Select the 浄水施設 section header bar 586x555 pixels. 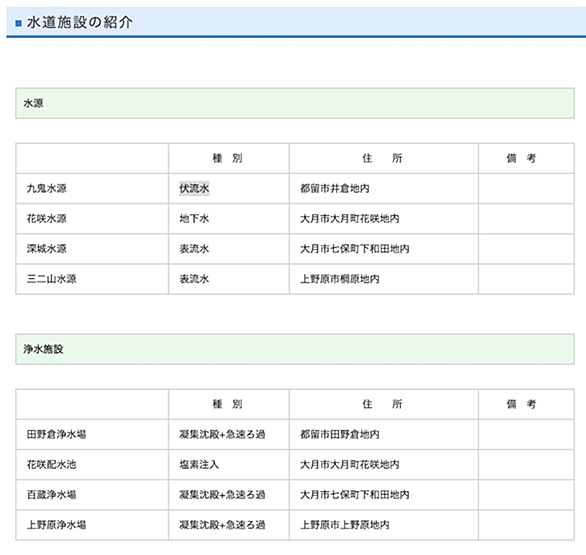tap(295, 349)
